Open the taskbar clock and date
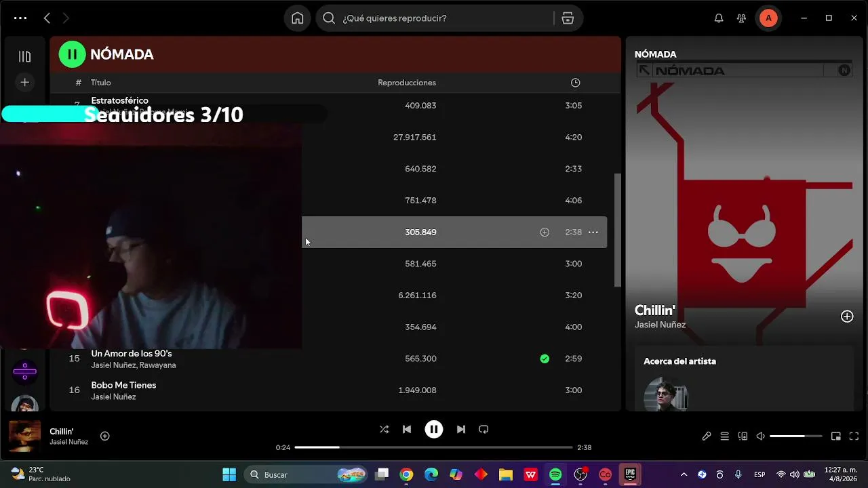The image size is (868, 488). click(x=841, y=474)
